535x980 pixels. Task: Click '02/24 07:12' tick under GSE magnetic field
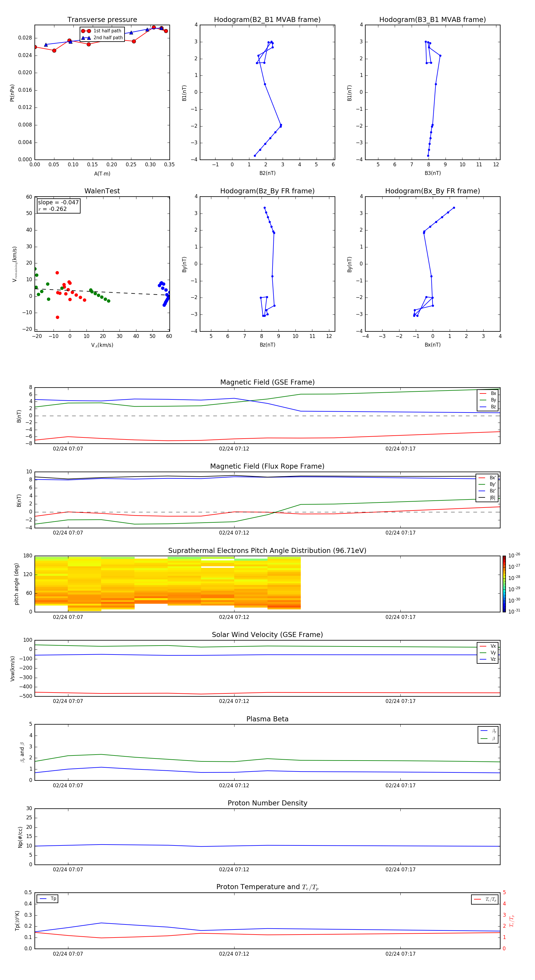point(234,449)
